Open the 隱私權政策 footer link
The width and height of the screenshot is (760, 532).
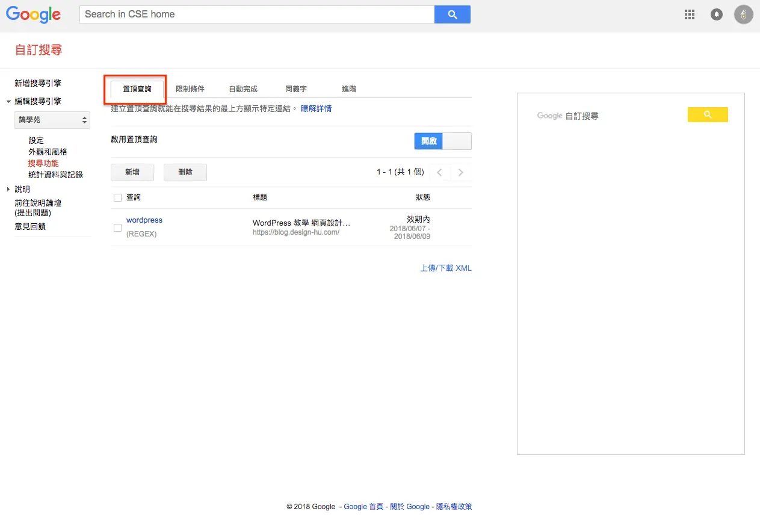pyautogui.click(x=454, y=507)
